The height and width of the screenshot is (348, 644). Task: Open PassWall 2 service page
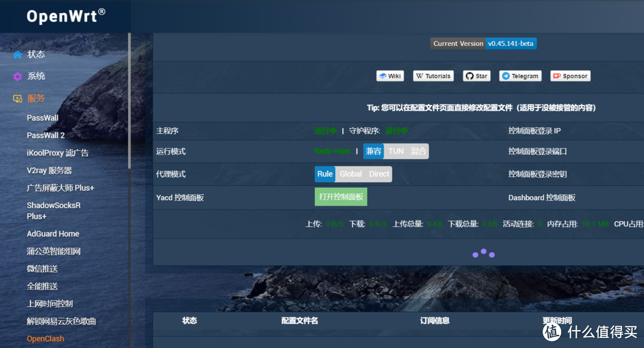point(45,135)
